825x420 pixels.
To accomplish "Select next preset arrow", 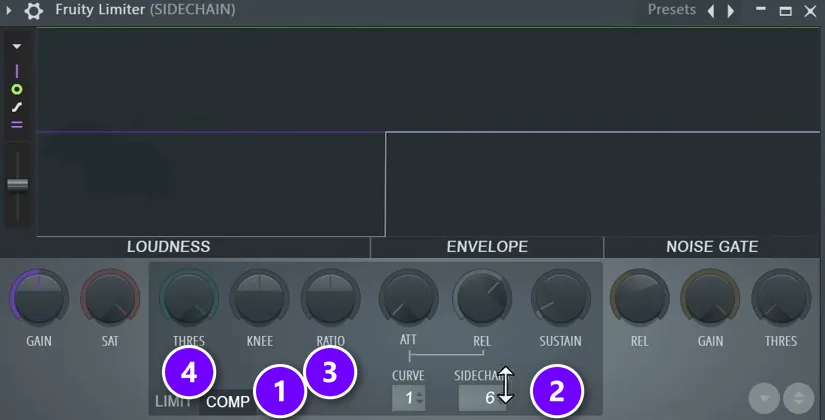I will click(x=730, y=11).
